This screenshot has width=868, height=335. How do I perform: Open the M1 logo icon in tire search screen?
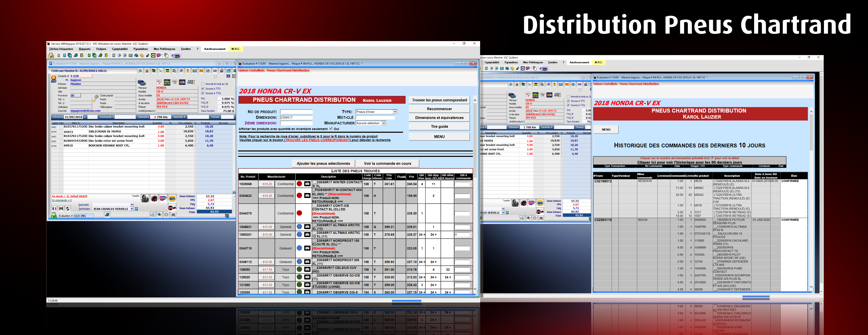point(191,82)
